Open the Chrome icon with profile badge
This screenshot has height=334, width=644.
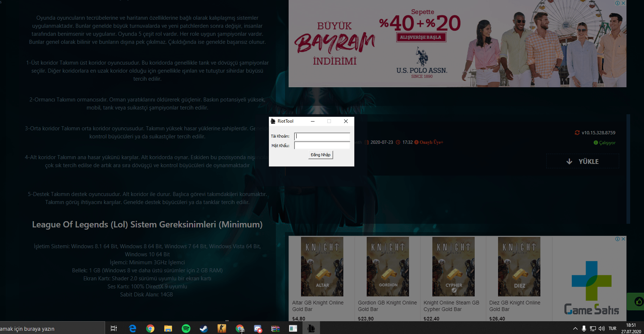click(x=240, y=329)
